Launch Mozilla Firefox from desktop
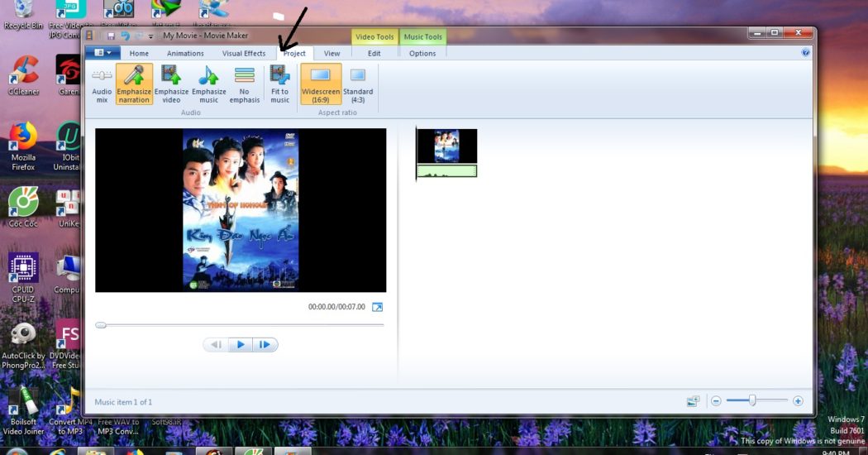Screen dimensions: 868x455 tap(23, 147)
